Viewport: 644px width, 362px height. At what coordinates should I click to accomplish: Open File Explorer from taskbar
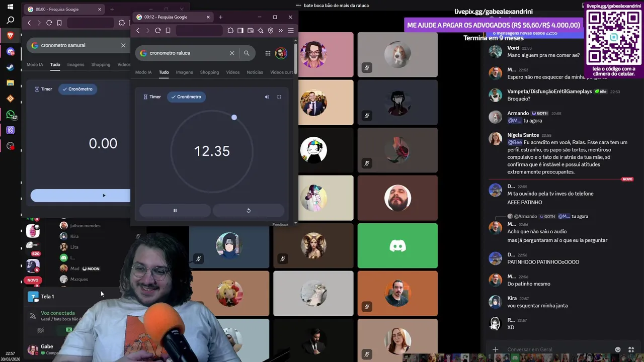click(11, 82)
